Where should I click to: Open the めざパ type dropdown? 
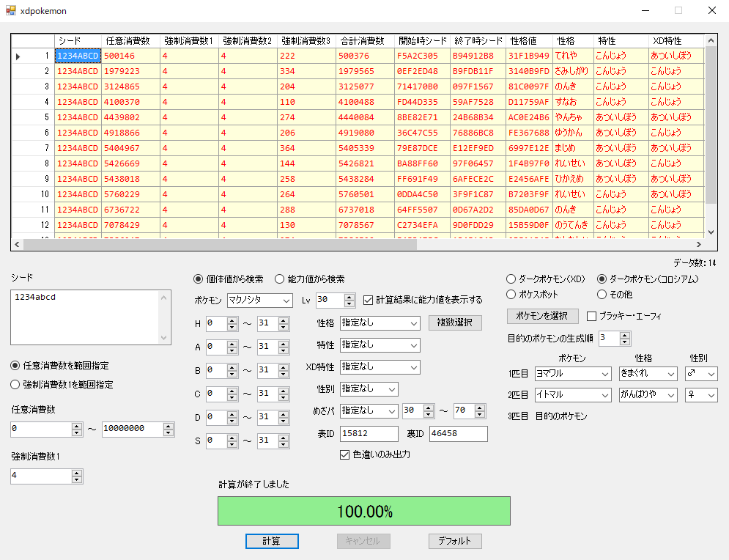pyautogui.click(x=369, y=410)
